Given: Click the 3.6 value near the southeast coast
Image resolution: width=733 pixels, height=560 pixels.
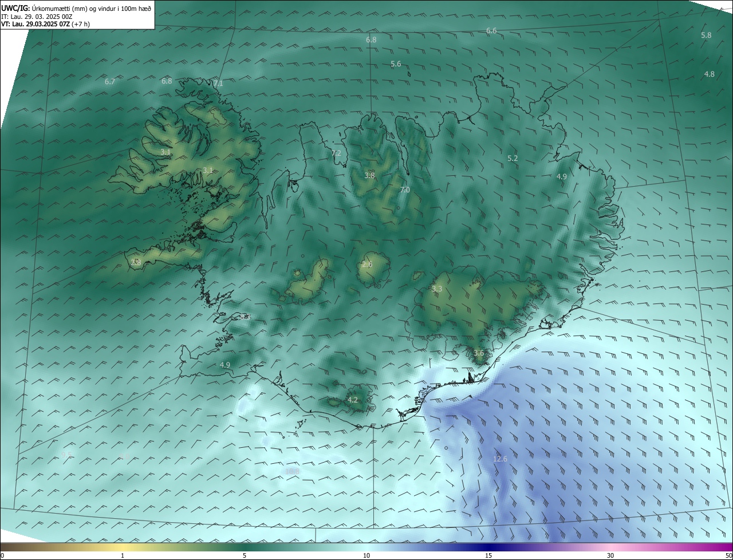Looking at the screenshot, I should (479, 353).
